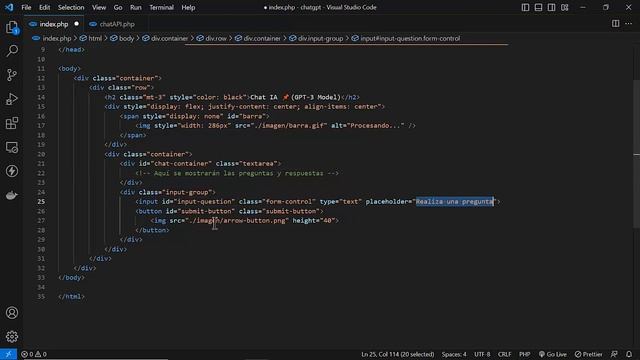The image size is (640, 360).
Task: Change encoding via UTF-8
Action: point(482,354)
